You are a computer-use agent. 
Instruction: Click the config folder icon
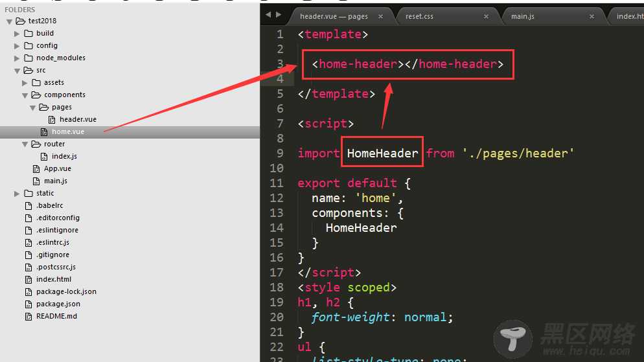pyautogui.click(x=29, y=45)
